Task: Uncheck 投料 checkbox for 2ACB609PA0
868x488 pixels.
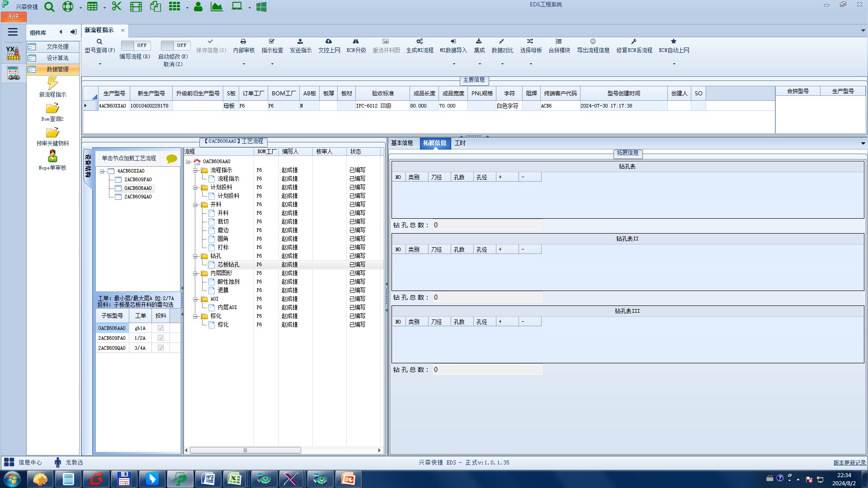Action: (x=160, y=338)
